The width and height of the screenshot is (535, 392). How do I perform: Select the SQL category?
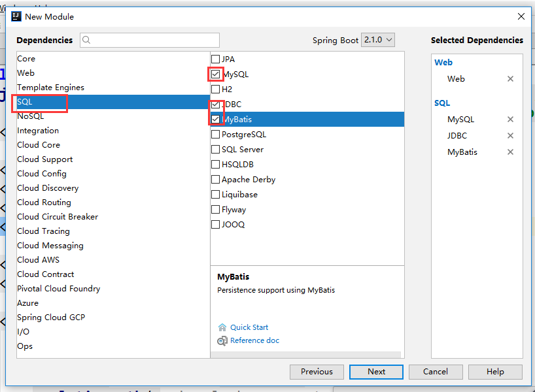point(113,101)
